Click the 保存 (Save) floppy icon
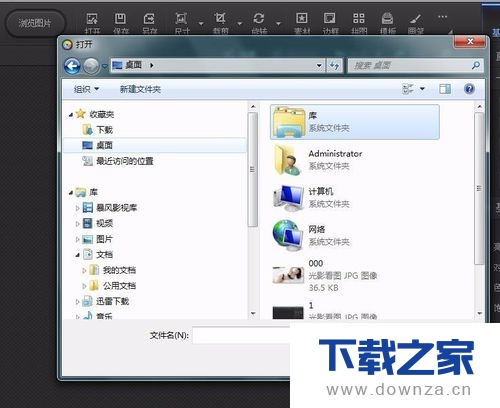Image resolution: width=500 pixels, height=408 pixels. (120, 19)
